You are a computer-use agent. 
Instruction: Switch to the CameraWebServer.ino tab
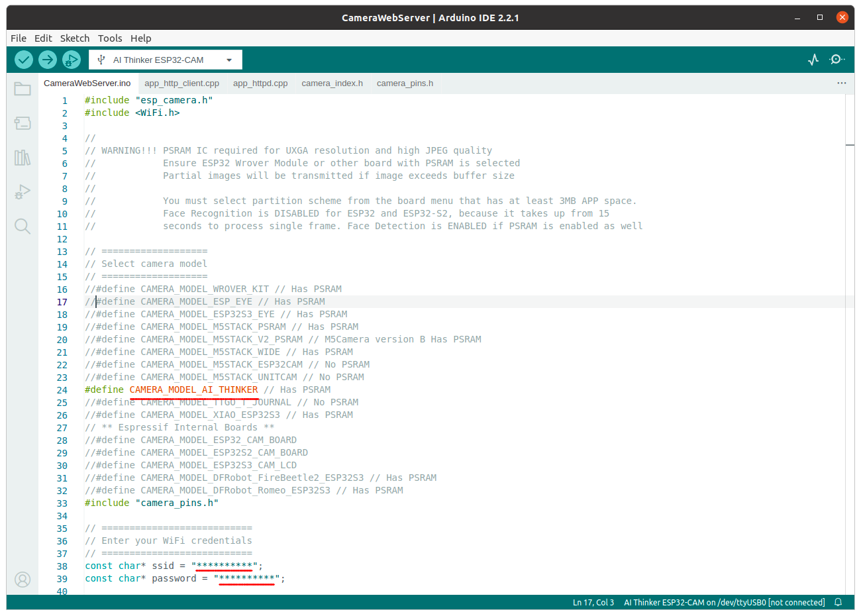[x=87, y=83]
